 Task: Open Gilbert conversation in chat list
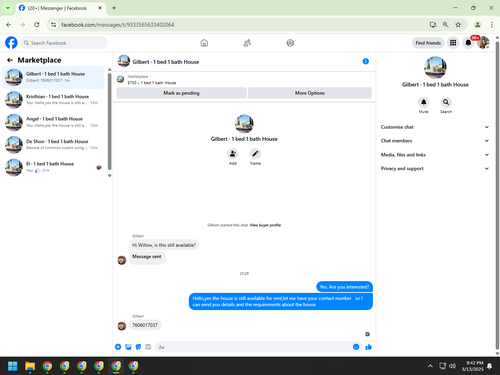[53, 77]
